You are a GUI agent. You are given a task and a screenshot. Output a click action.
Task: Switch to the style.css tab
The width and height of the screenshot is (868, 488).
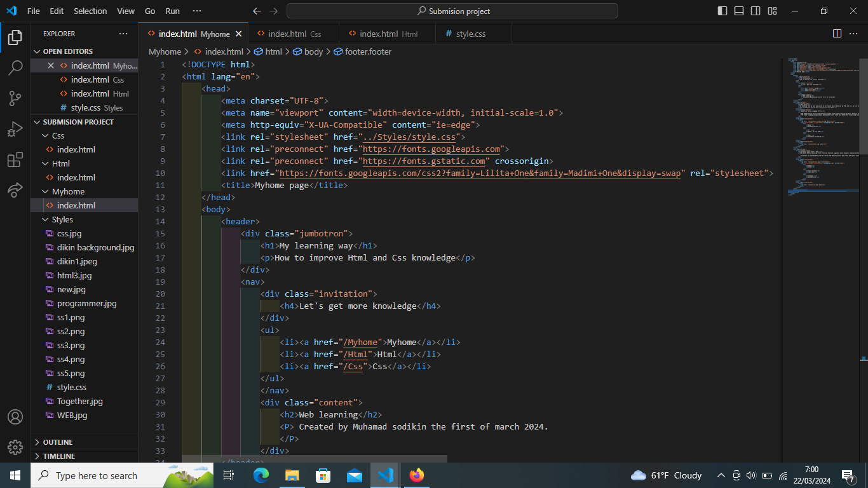(x=467, y=33)
